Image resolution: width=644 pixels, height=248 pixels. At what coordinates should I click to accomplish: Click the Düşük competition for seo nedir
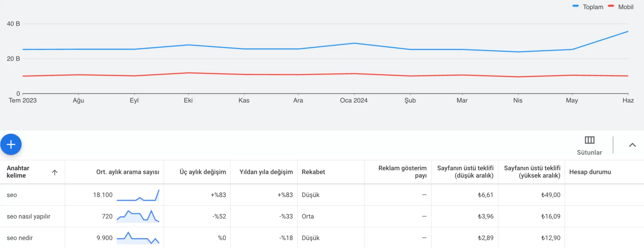(x=310, y=238)
